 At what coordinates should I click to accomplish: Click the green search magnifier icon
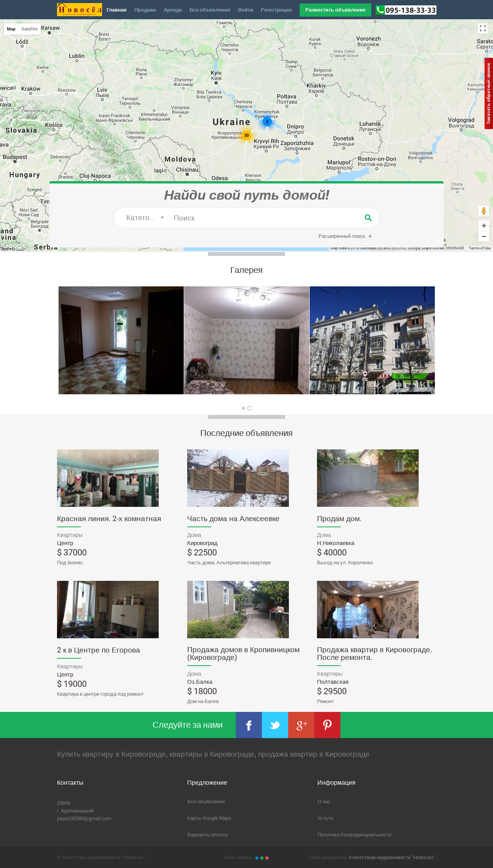[x=368, y=218]
